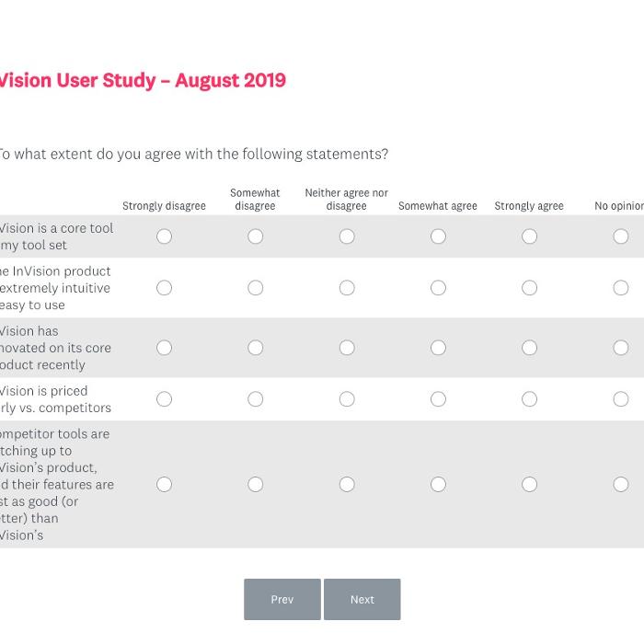
Task: Select Strongly disagree for core tool statement
Action: (x=164, y=236)
